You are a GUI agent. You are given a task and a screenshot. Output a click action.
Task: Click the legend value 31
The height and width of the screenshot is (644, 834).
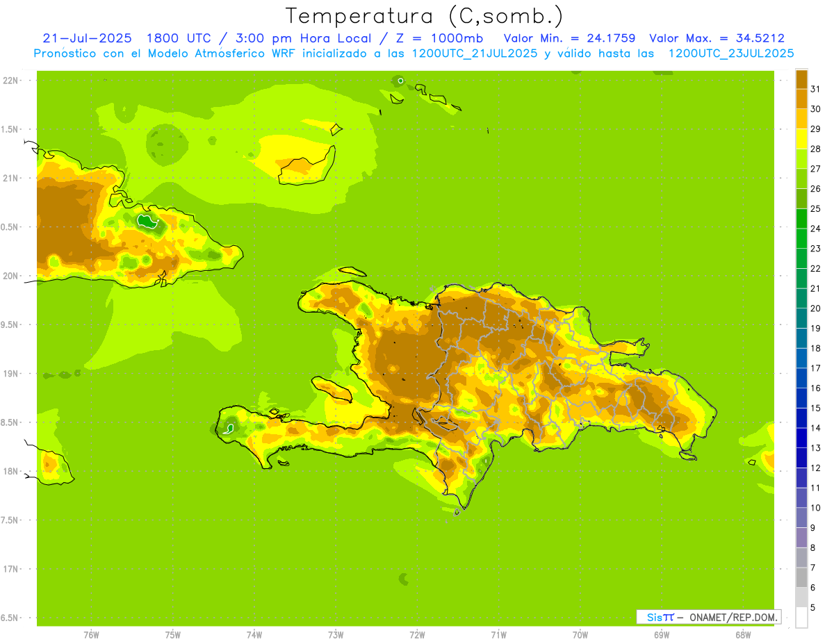[x=815, y=89]
